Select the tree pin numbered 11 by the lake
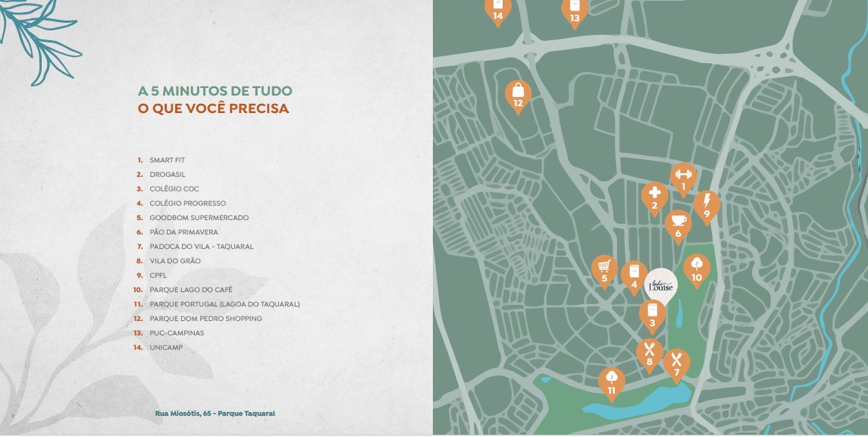The width and height of the screenshot is (868, 437). (x=611, y=382)
